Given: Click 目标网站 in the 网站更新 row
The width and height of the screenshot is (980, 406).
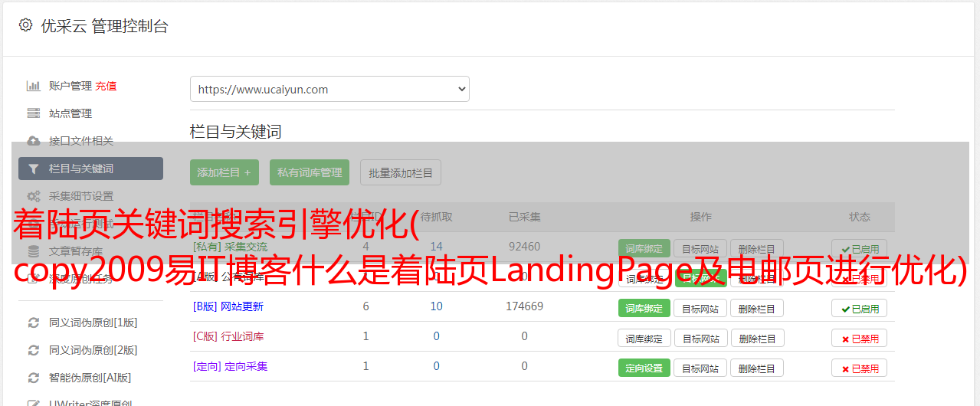Looking at the screenshot, I should coord(700,308).
